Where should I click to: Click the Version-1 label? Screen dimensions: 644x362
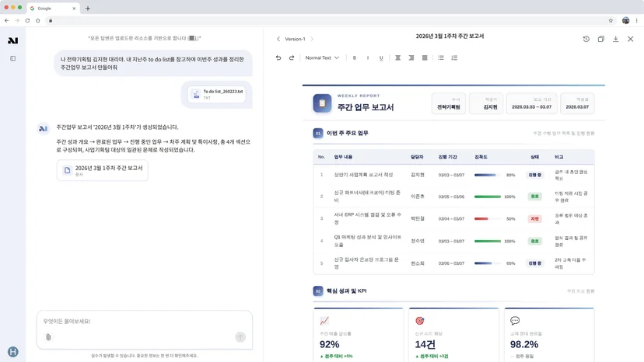tap(295, 39)
